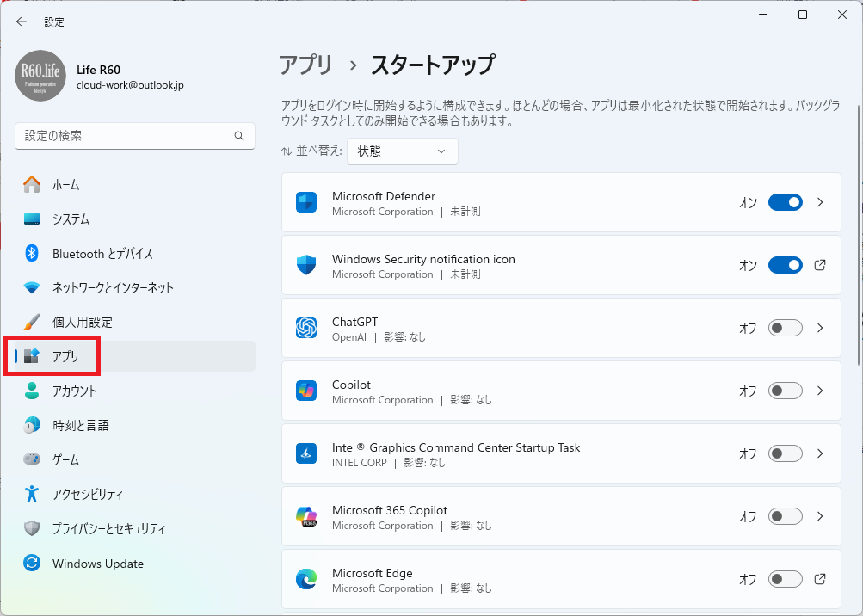Open external link for Windows Security notification
This screenshot has height=616, width=863.
tap(820, 265)
